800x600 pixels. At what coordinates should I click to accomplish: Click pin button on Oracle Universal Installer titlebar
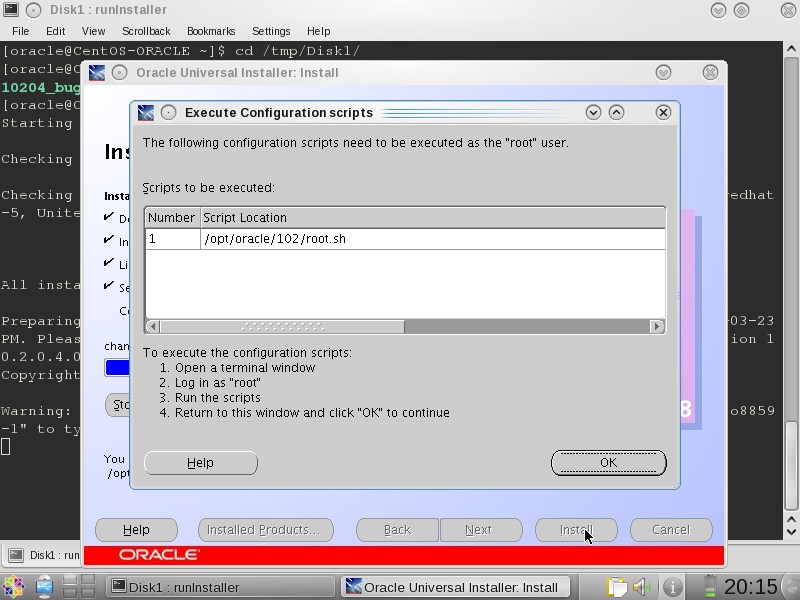click(x=119, y=72)
